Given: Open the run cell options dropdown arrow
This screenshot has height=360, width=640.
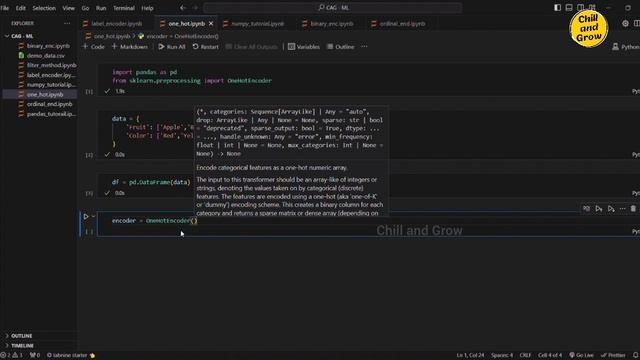Looking at the screenshot, I should [93, 217].
